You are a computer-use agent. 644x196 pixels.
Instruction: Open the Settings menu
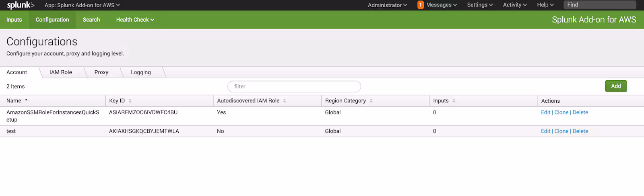click(x=479, y=5)
